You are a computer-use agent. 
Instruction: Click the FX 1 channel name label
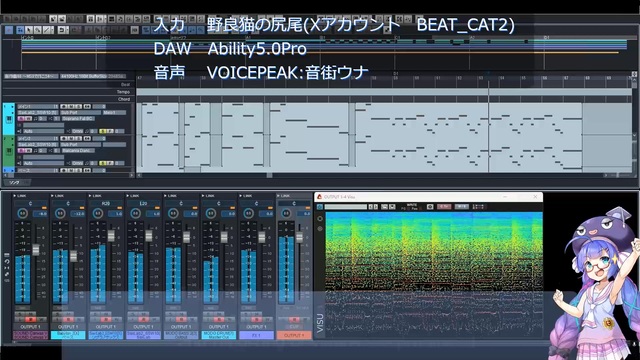tap(256, 335)
